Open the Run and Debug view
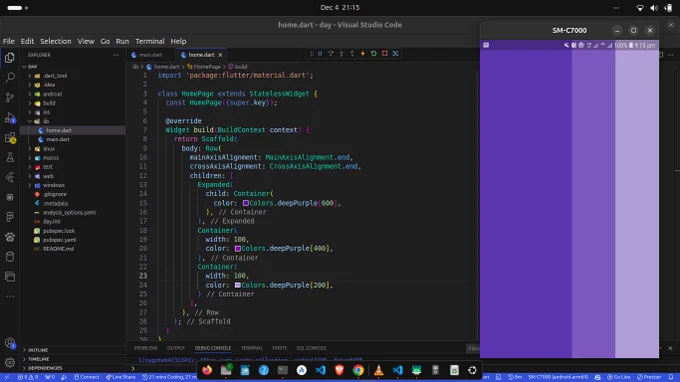The image size is (680, 382). [10, 118]
